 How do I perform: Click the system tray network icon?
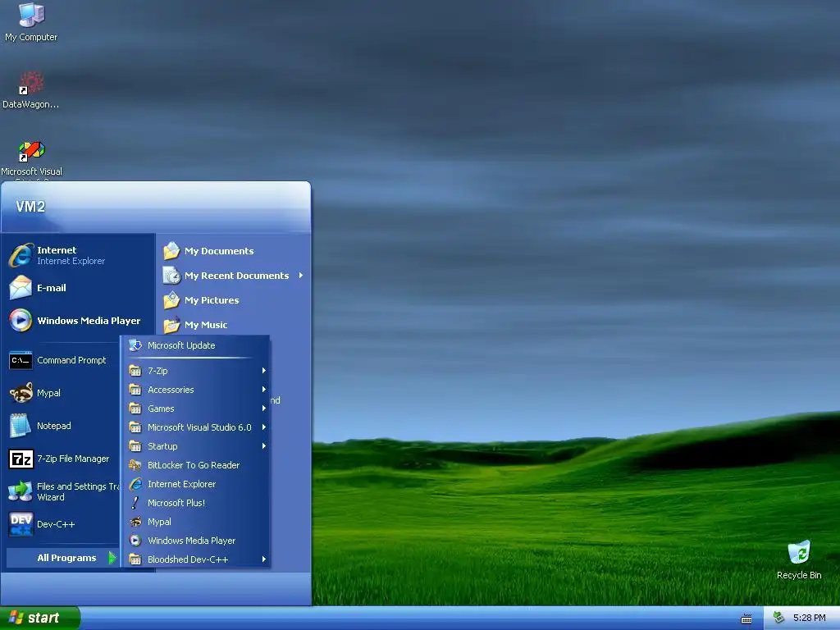[779, 618]
